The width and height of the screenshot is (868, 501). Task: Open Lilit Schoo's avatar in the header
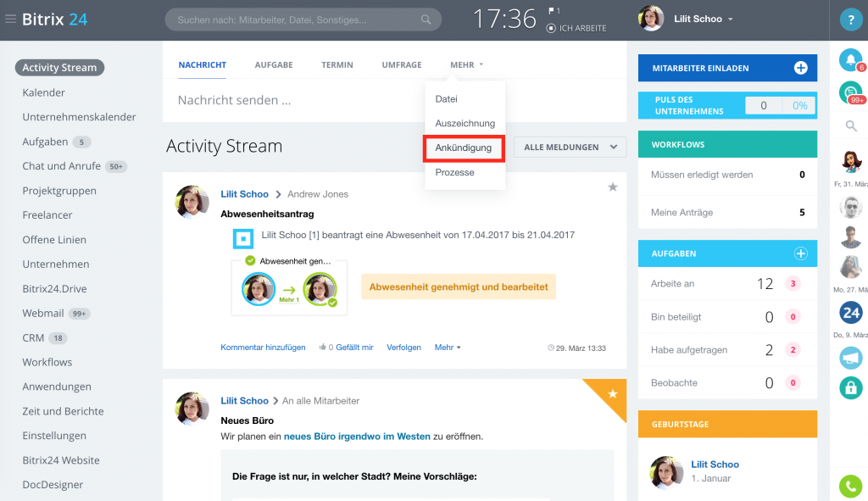(x=651, y=19)
